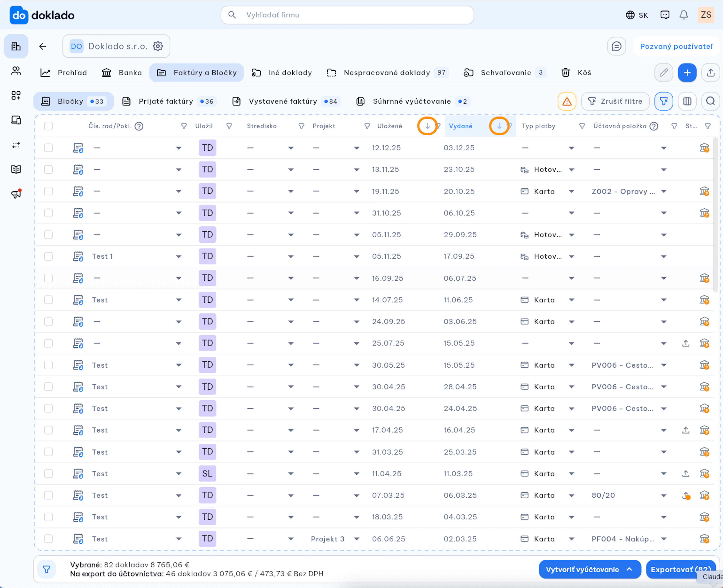This screenshot has height=588, width=723.
Task: Open Hotov... payment dropdown in row issued 23.10.25
Action: [x=572, y=170]
